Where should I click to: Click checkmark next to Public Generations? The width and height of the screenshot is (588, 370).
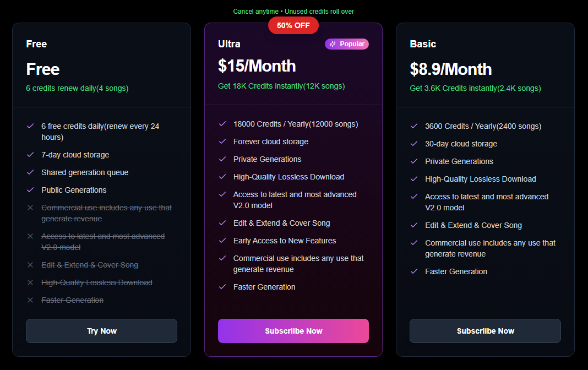click(30, 190)
